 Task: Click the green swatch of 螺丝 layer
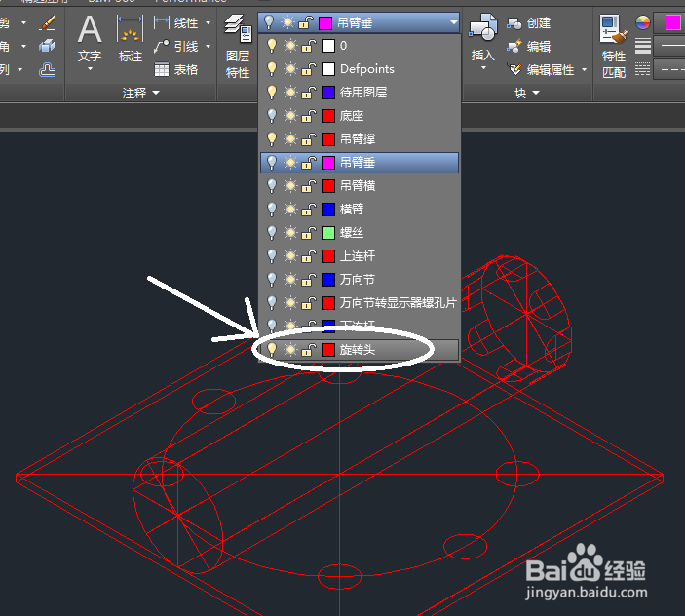tap(328, 233)
